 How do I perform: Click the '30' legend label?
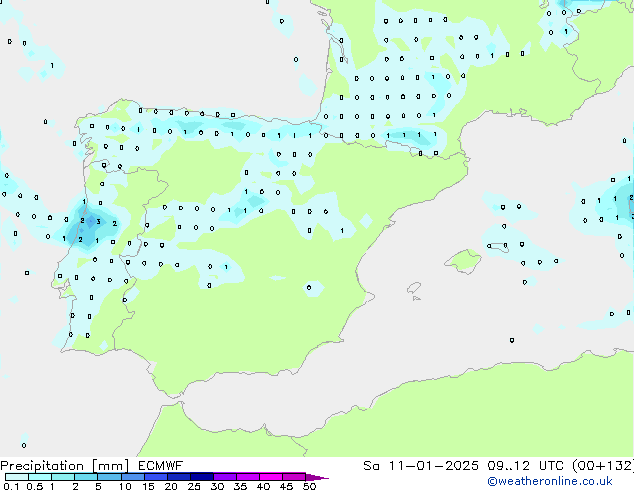pyautogui.click(x=217, y=486)
